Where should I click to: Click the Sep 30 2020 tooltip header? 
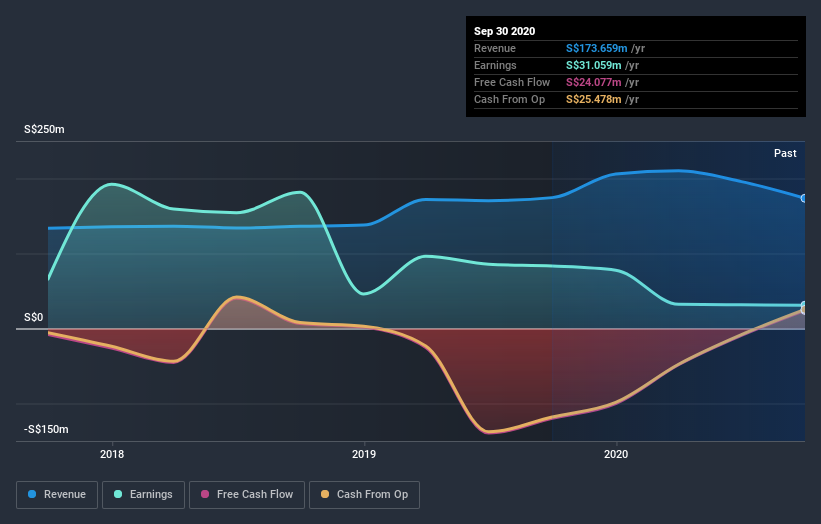coord(504,31)
